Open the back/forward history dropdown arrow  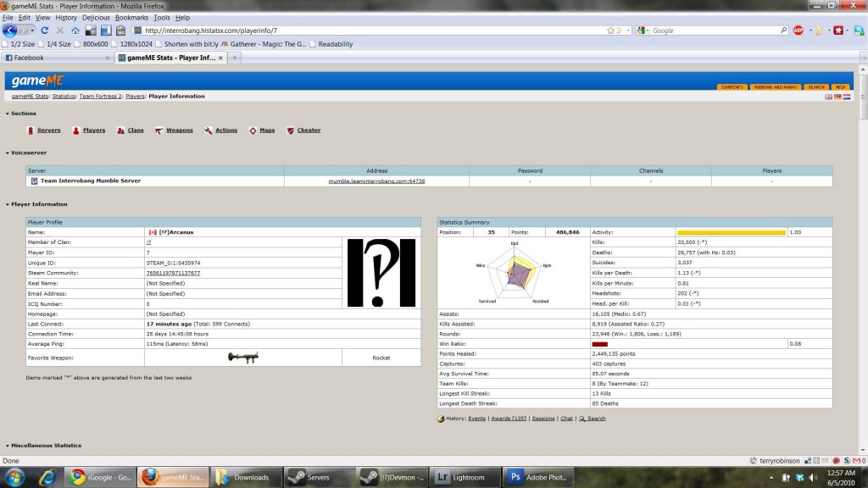click(x=31, y=30)
